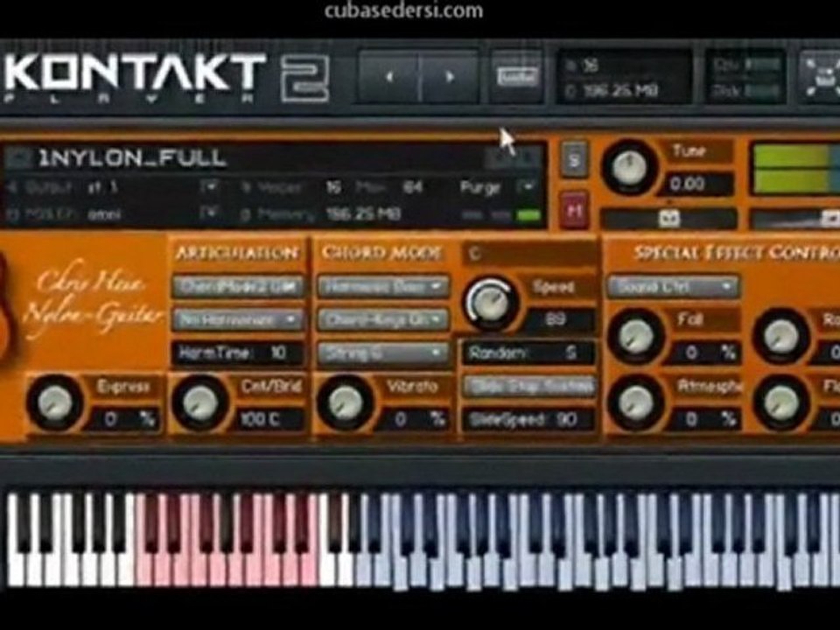Click the Cet/Brid knob
The height and width of the screenshot is (630, 840).
(x=199, y=402)
